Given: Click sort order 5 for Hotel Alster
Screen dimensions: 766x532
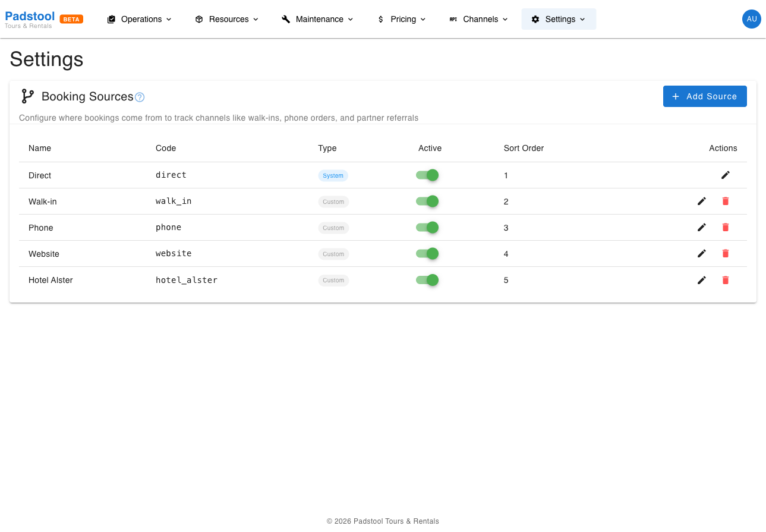Looking at the screenshot, I should point(506,280).
